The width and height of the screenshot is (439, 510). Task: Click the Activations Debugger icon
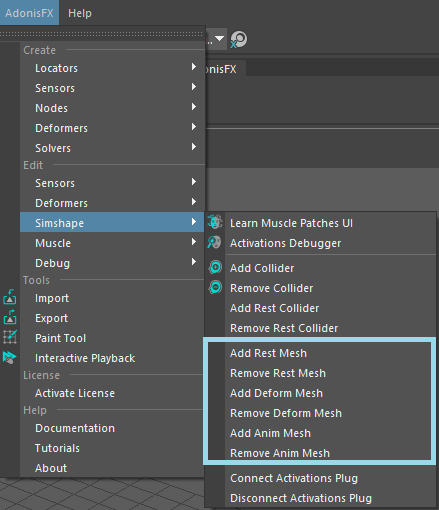click(x=214, y=242)
